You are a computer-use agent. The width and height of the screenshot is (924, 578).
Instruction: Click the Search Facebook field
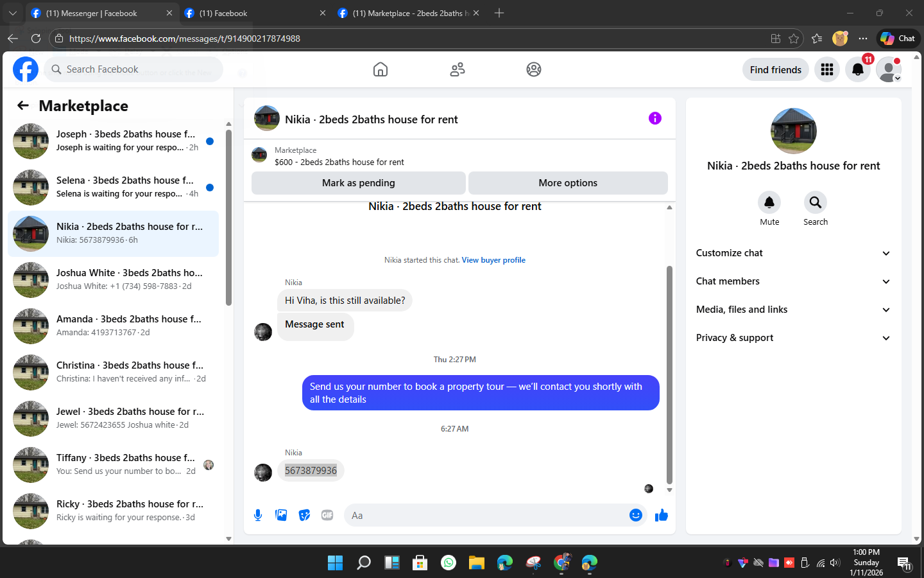pyautogui.click(x=133, y=69)
